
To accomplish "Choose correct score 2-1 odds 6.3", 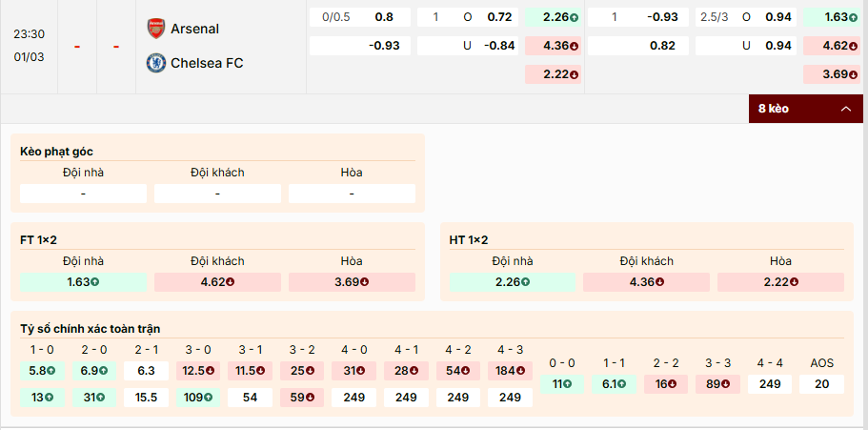I will coord(146,371).
